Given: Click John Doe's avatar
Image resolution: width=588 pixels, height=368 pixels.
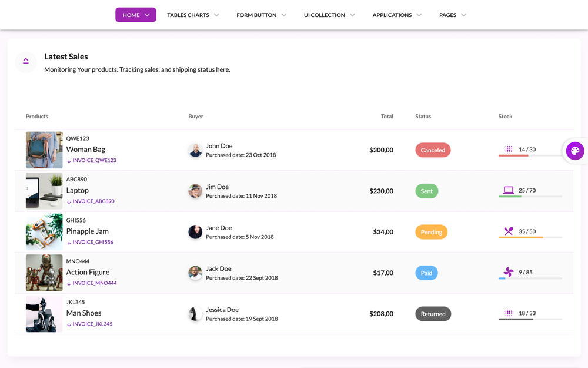Looking at the screenshot, I should point(195,150).
